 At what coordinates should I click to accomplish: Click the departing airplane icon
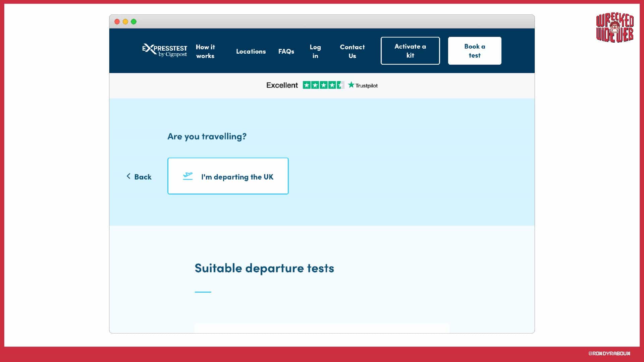click(188, 176)
